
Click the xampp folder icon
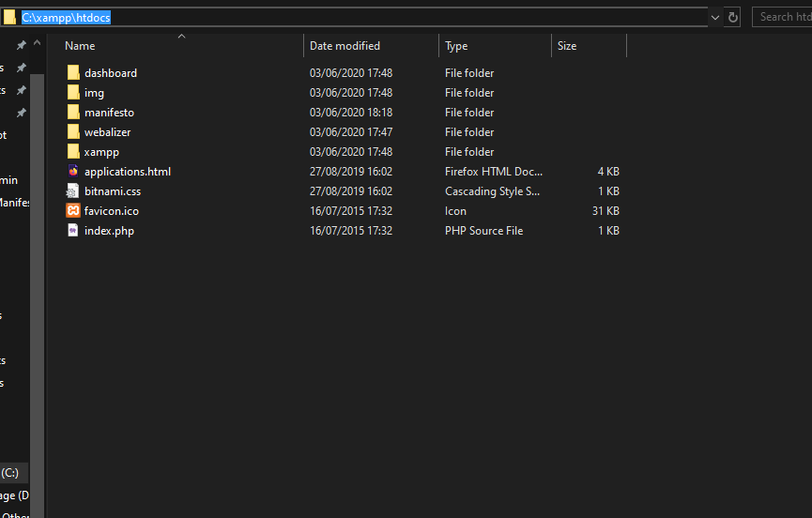coord(73,151)
